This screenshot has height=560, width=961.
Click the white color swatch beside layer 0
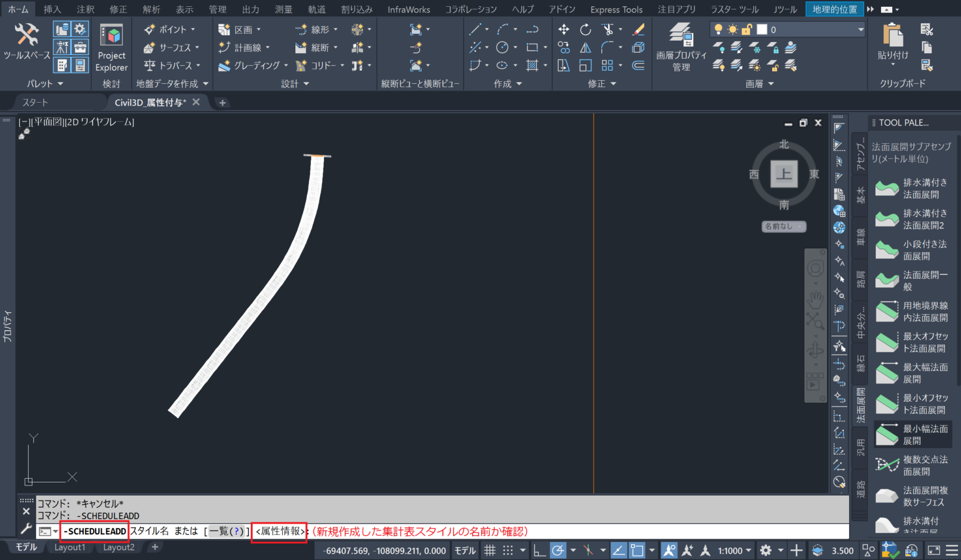pos(760,29)
